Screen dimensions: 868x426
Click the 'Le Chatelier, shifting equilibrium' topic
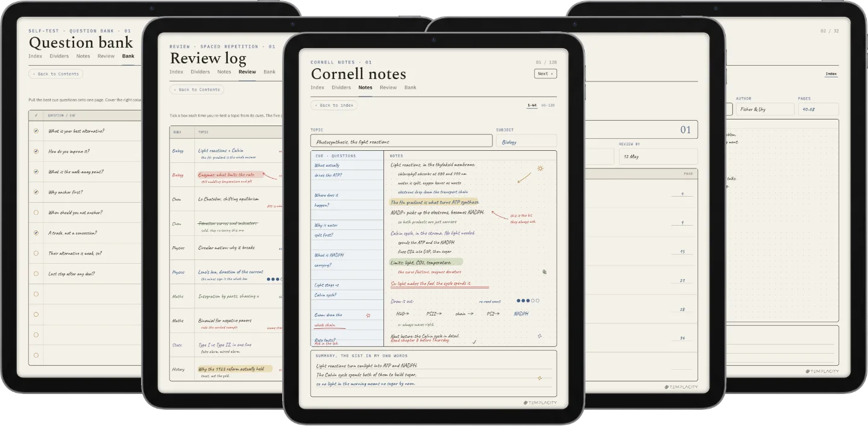click(x=228, y=199)
